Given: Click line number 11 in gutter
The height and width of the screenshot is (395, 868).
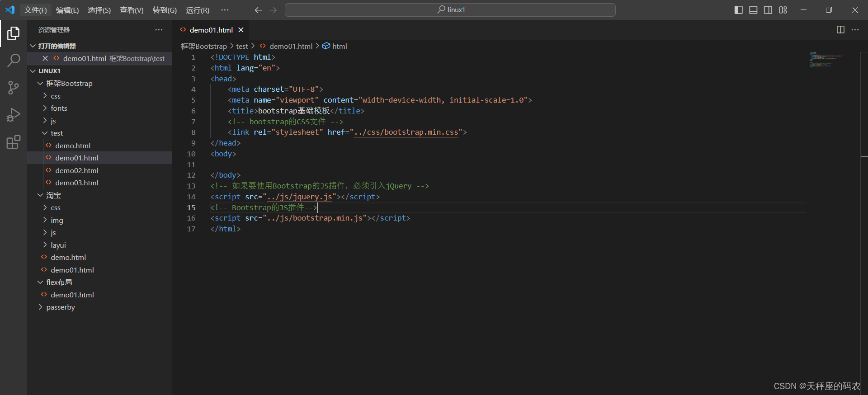Looking at the screenshot, I should click(x=191, y=165).
